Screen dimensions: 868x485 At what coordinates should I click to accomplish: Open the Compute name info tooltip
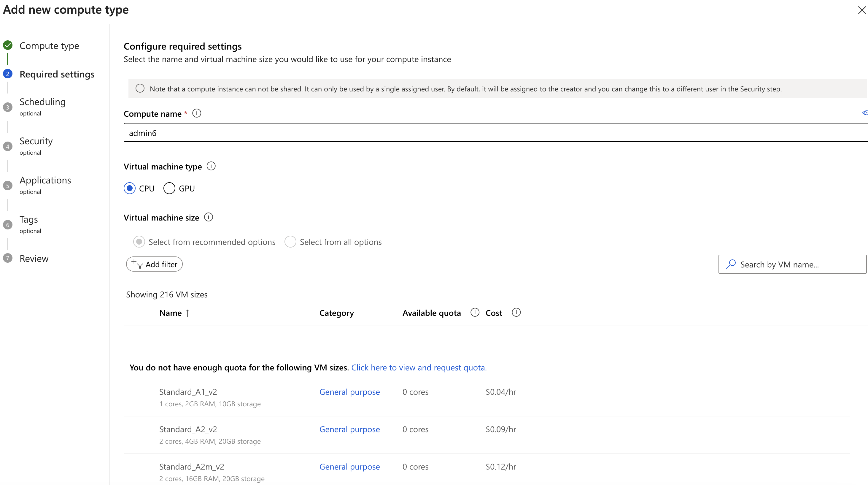pyautogui.click(x=197, y=113)
